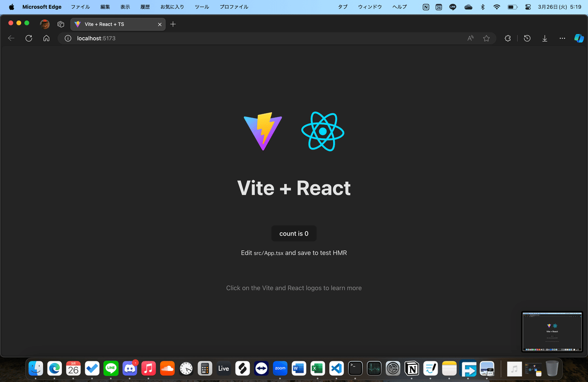Open the Trash in the Dock
The width and height of the screenshot is (588, 382).
[552, 368]
